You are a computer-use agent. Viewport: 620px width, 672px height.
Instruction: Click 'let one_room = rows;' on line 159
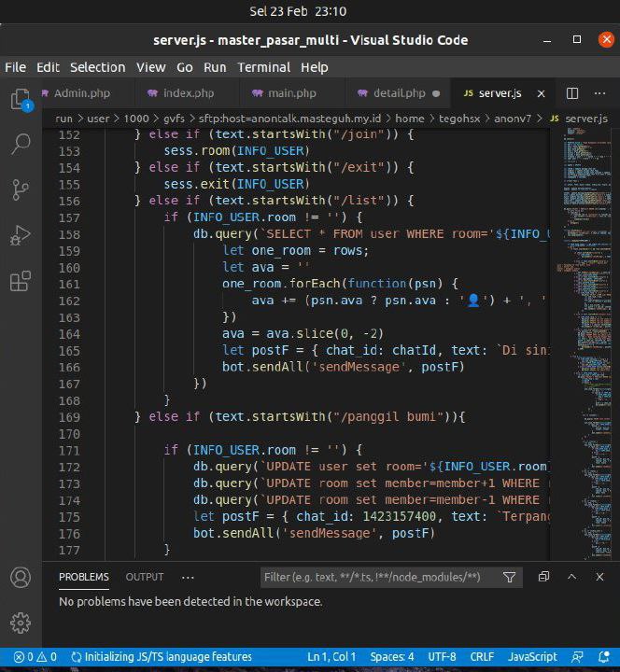[x=295, y=251]
